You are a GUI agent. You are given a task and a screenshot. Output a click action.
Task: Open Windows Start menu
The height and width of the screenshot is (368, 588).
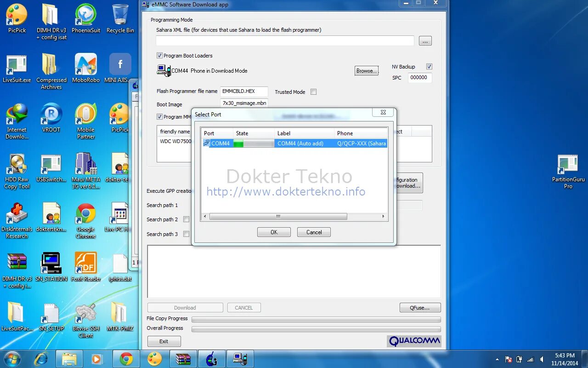tap(12, 359)
